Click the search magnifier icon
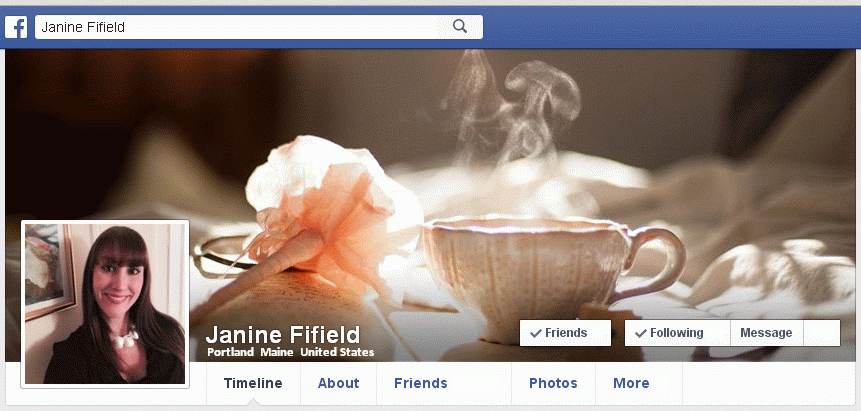This screenshot has height=411, width=861. pos(460,26)
